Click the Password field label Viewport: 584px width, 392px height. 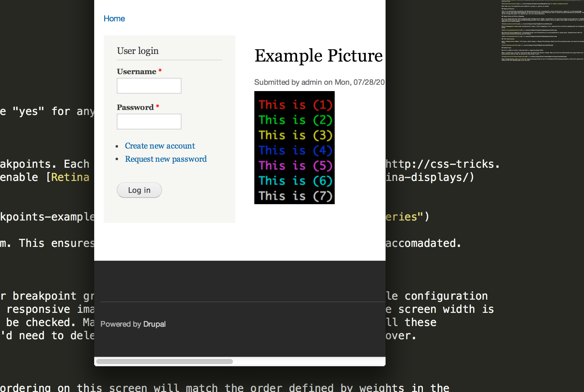135,107
